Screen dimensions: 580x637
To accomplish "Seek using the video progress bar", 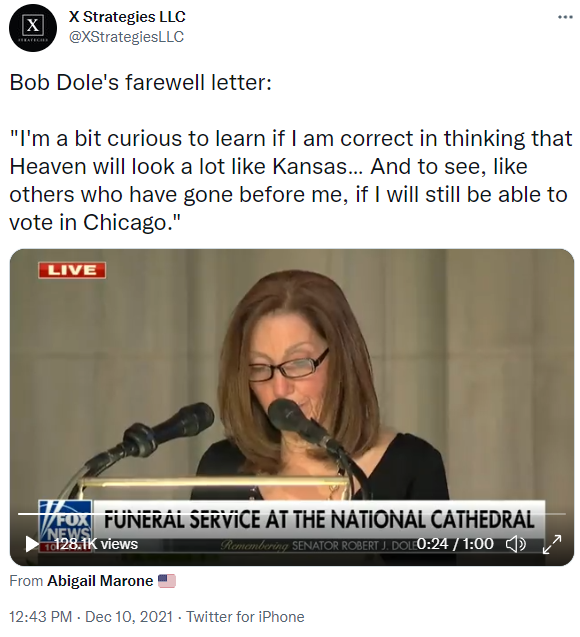I will click(x=292, y=514).
